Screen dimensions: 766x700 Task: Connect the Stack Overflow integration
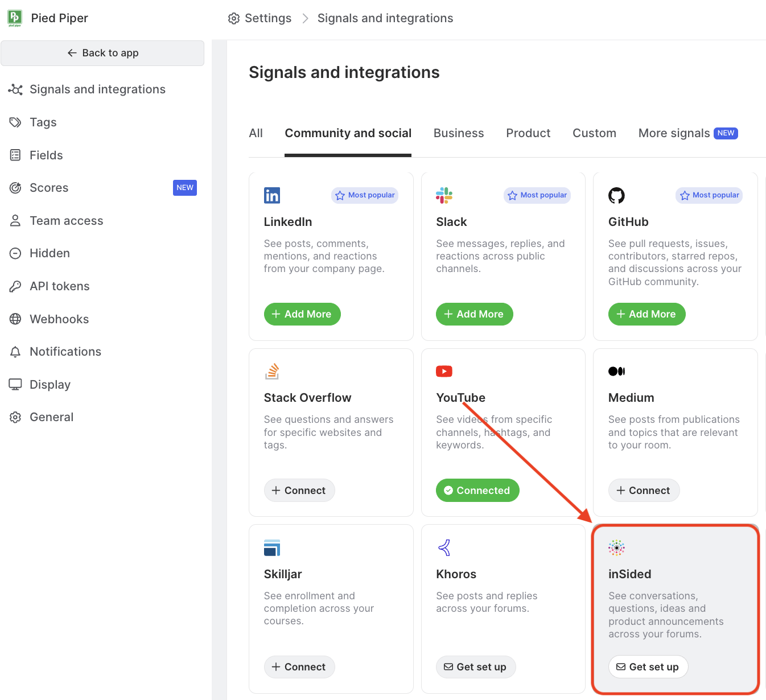click(x=299, y=491)
